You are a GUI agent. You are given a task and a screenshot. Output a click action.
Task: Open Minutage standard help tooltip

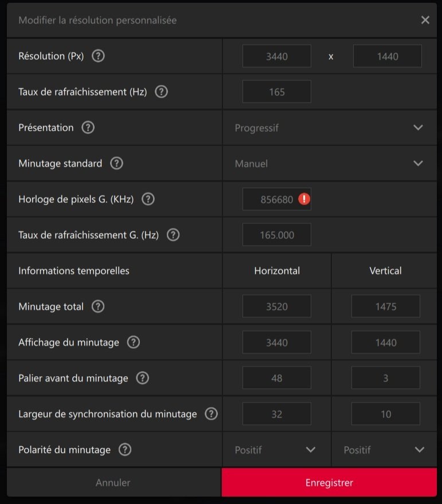pyautogui.click(x=116, y=163)
